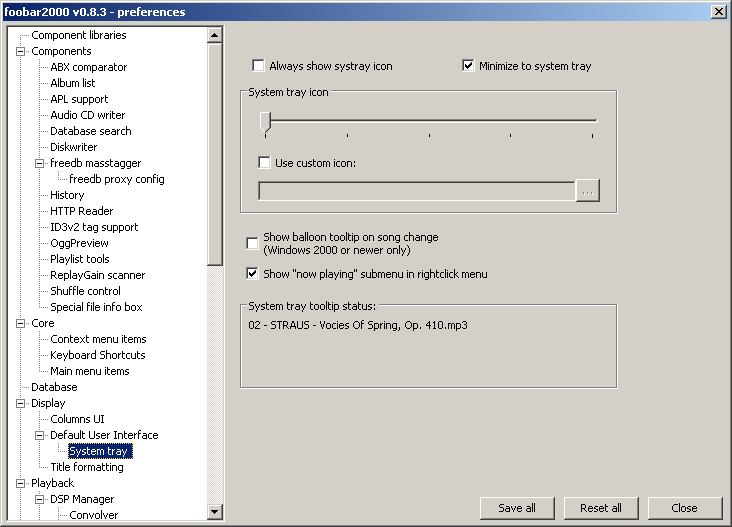Uncheck Minimize to system tray
Screen dimensions: 732x527
(x=468, y=65)
